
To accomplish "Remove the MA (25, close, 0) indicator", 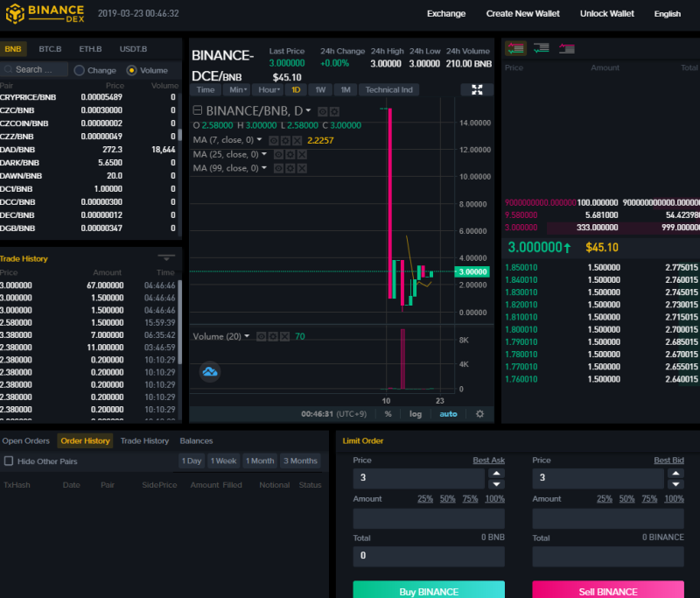I will (x=302, y=154).
